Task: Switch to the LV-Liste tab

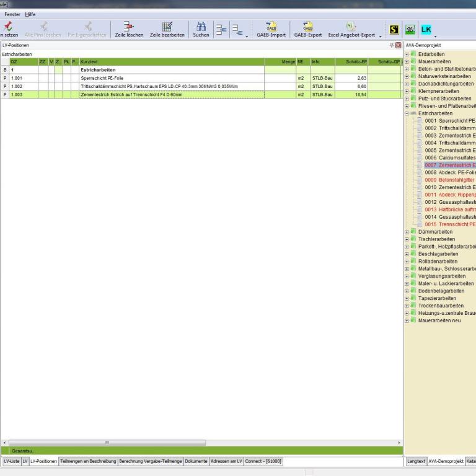Action: coord(12,461)
